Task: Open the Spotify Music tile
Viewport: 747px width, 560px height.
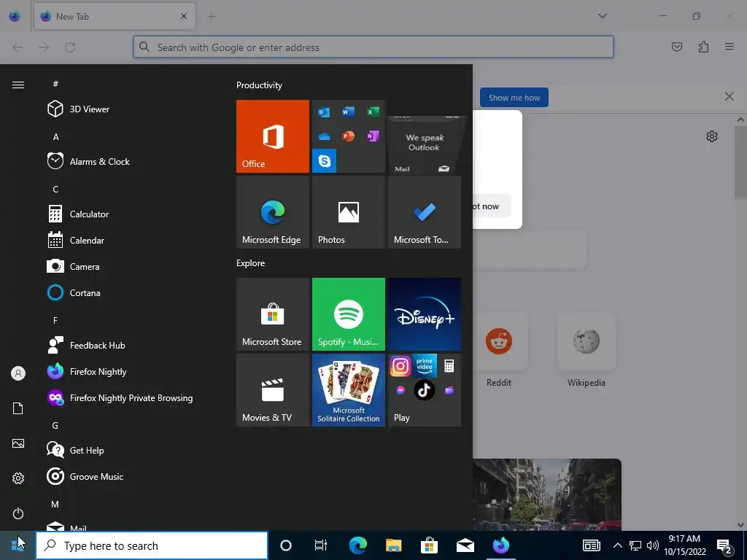Action: point(348,314)
